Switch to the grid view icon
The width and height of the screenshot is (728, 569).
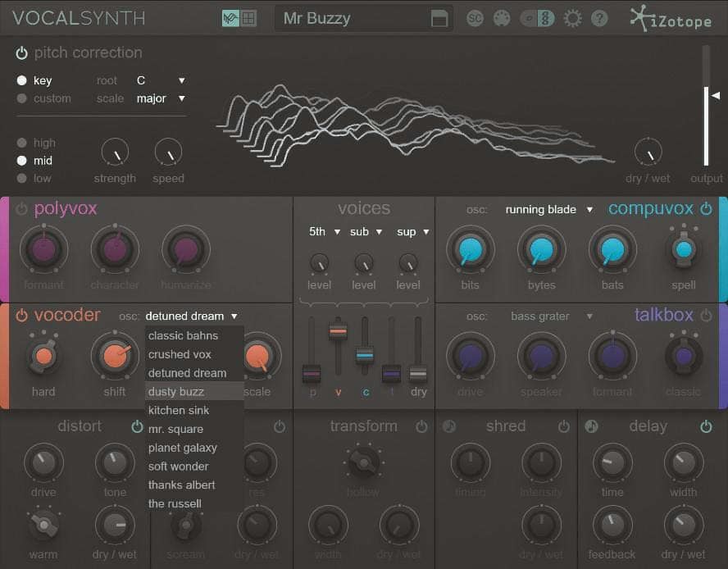tap(249, 19)
